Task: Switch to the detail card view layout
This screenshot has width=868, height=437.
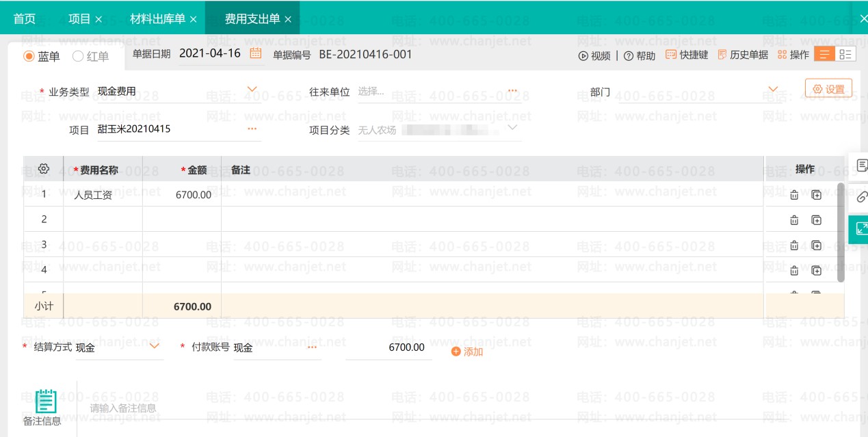Action: tap(845, 54)
